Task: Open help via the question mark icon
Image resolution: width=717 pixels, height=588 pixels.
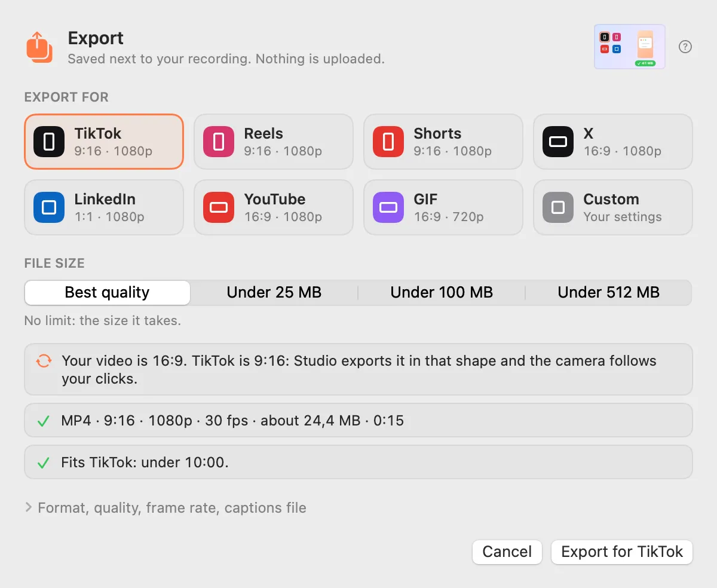Action: [685, 47]
